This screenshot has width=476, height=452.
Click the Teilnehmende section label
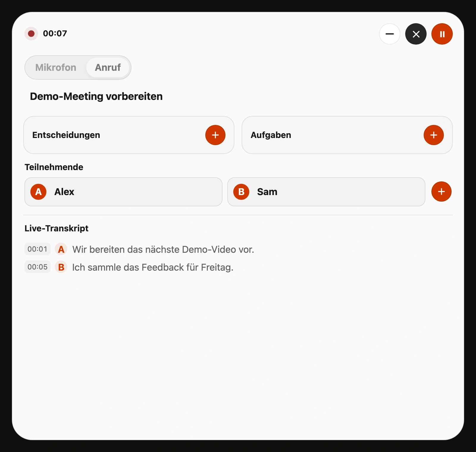[54, 167]
